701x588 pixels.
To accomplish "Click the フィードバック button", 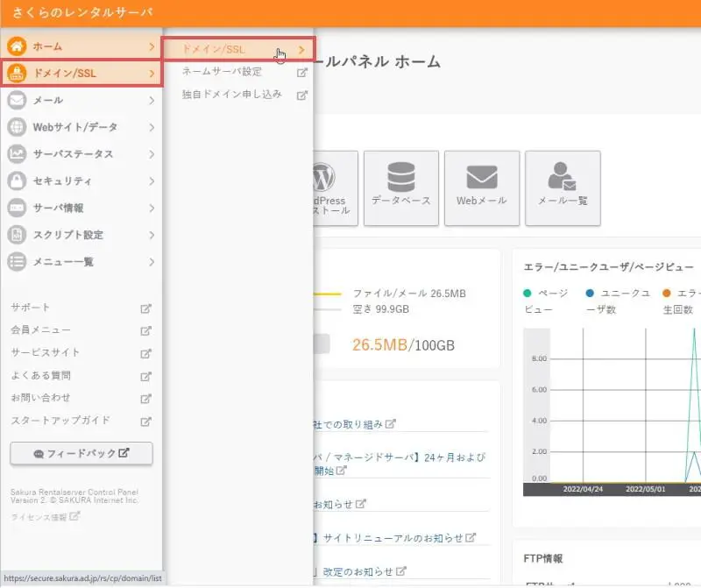I will [x=81, y=453].
